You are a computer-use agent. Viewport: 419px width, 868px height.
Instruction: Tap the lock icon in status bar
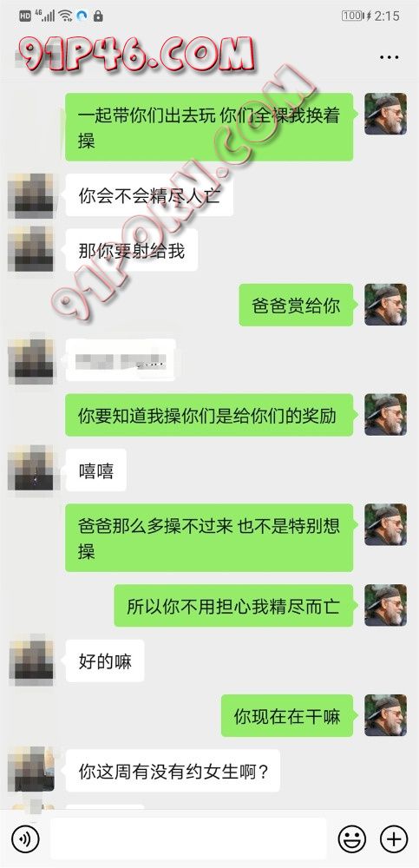pos(99,16)
